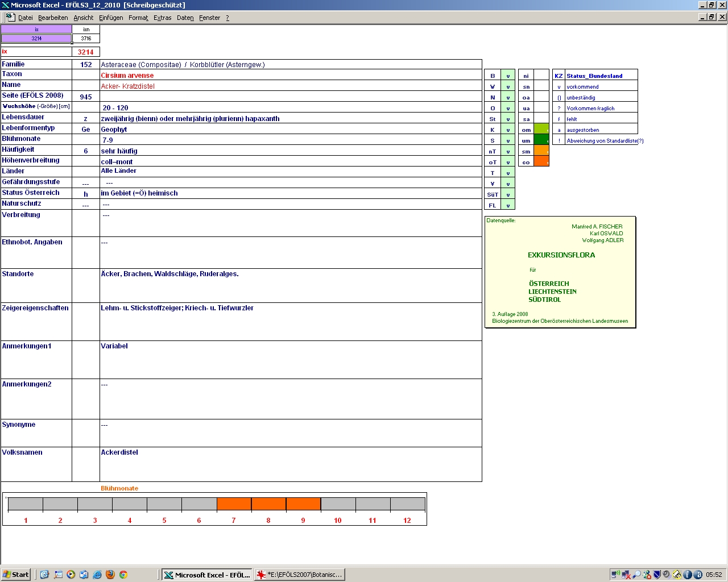Viewport: 728px width, 582px height.
Task: Select the 'im Gebiet (=Ö) heimisch' cell
Action: (291, 193)
